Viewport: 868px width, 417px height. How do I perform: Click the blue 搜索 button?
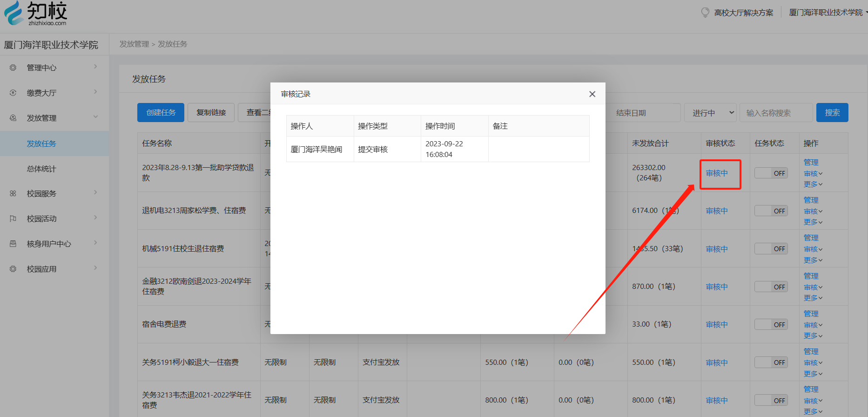click(x=832, y=113)
